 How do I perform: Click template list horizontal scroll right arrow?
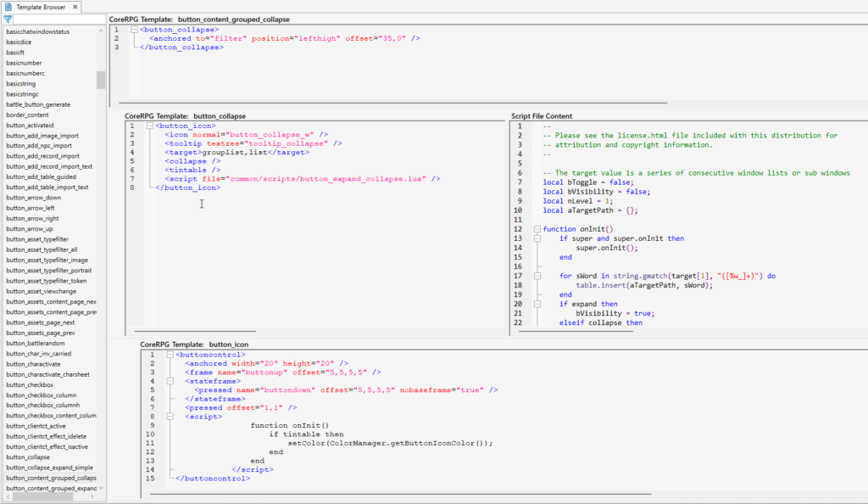click(x=92, y=497)
